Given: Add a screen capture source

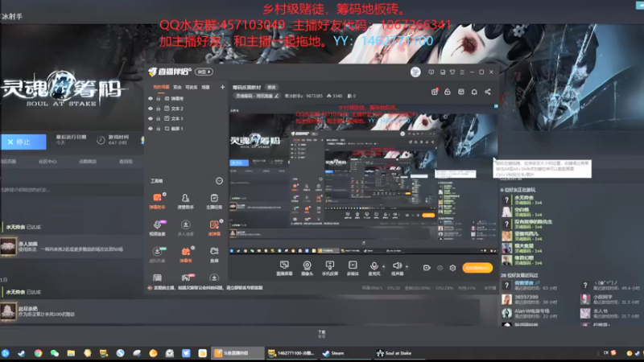Looking at the screenshot, I should click(x=284, y=268).
